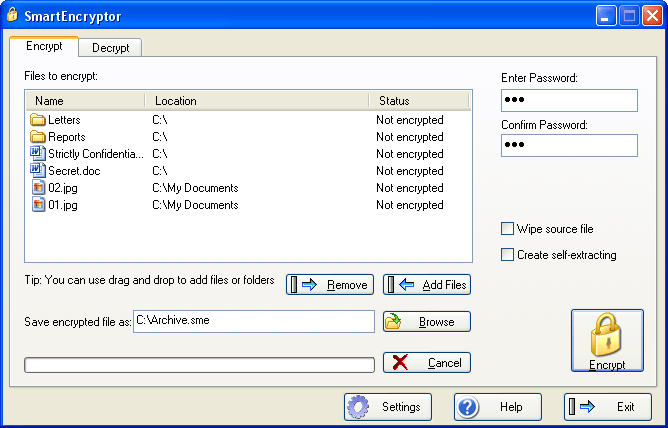
Task: Click Not encrypted status for Secret.doc
Action: coord(410,171)
